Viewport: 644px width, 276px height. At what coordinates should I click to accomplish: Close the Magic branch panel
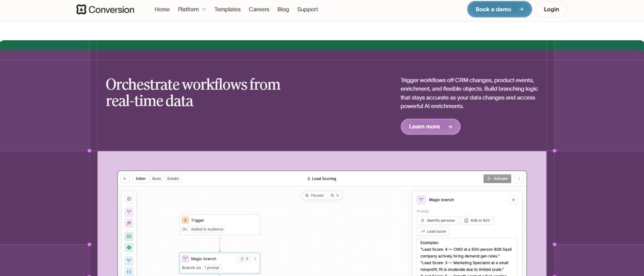point(513,200)
